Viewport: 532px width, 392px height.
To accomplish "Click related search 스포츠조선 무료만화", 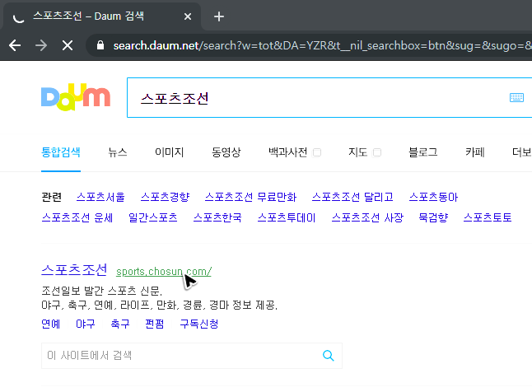I will tap(250, 197).
